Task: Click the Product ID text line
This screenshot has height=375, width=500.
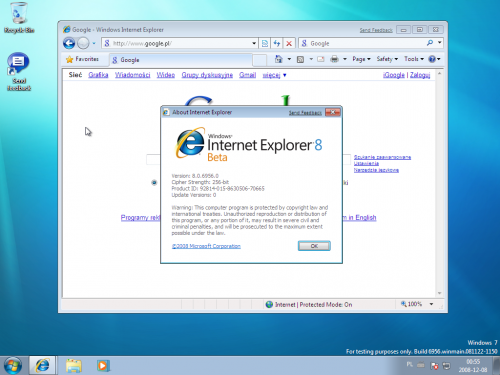Action: point(218,188)
